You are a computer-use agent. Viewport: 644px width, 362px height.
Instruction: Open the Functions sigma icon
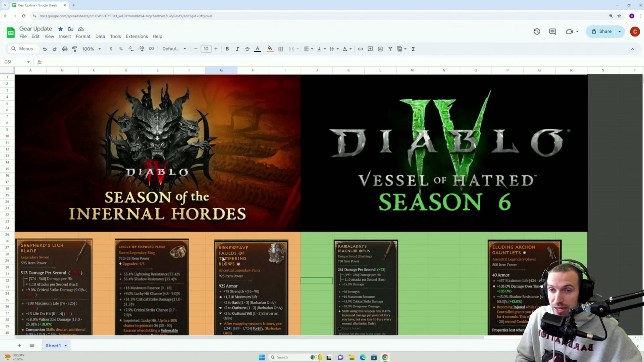click(x=413, y=49)
